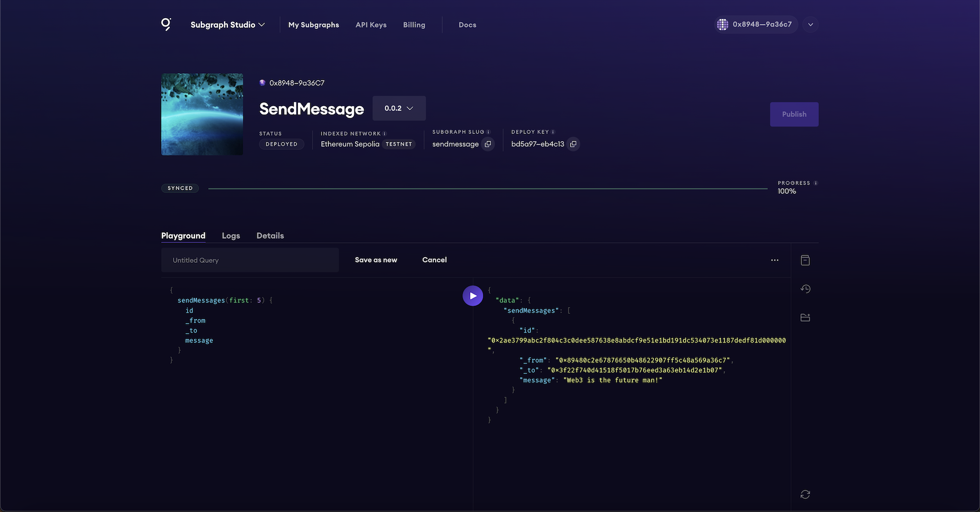
Task: Click the SYNCED badge
Action: (180, 188)
